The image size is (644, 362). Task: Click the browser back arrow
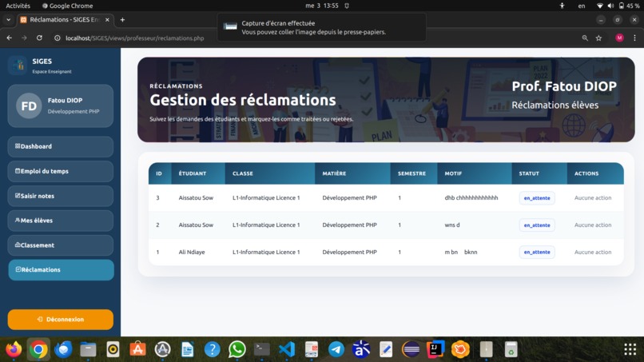click(10, 38)
